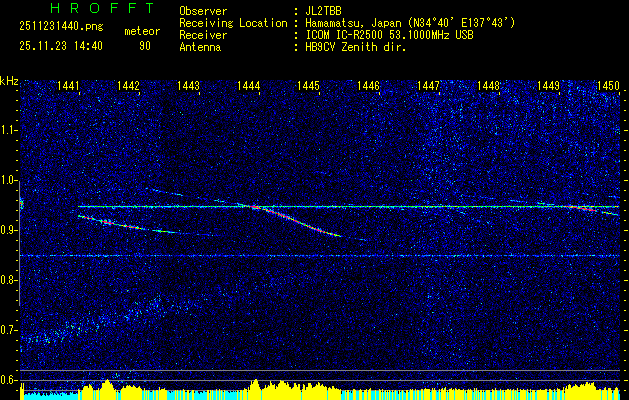Click the 25.11.23 14:40 timestamp
The width and height of the screenshot is (629, 400).
pyautogui.click(x=61, y=45)
